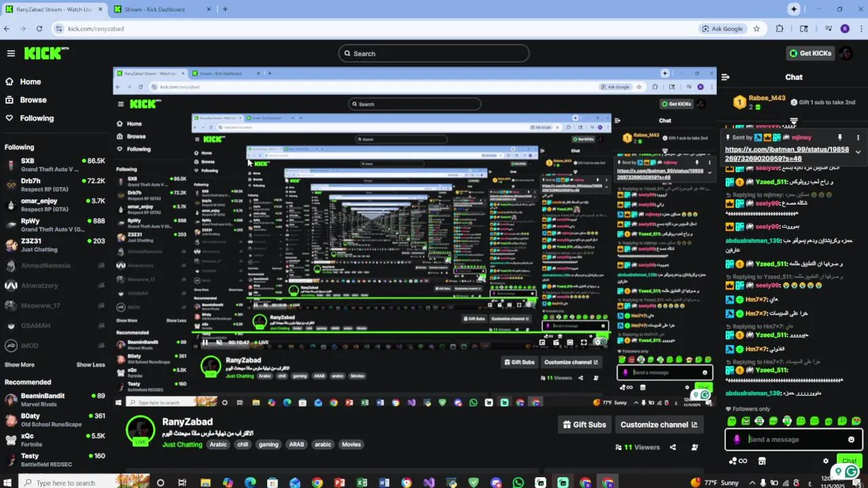Open the emoji picker in the message box
The width and height of the screenshot is (868, 488).
pos(852,439)
